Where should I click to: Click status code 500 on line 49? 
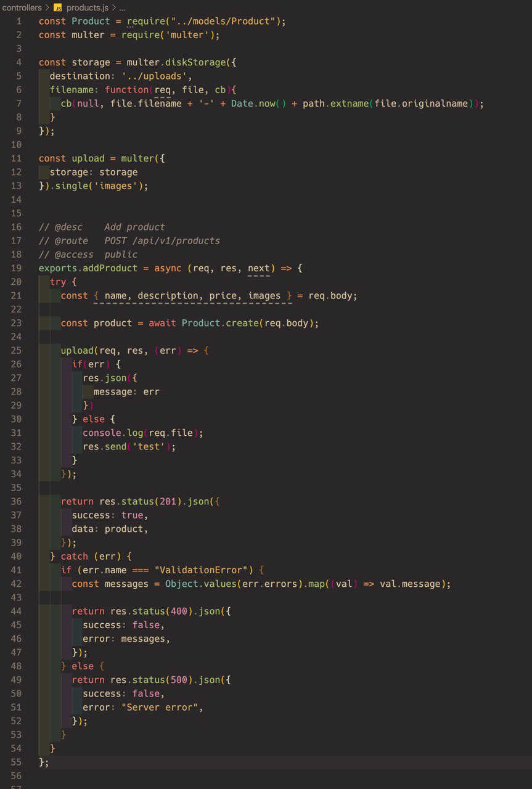[x=179, y=680]
